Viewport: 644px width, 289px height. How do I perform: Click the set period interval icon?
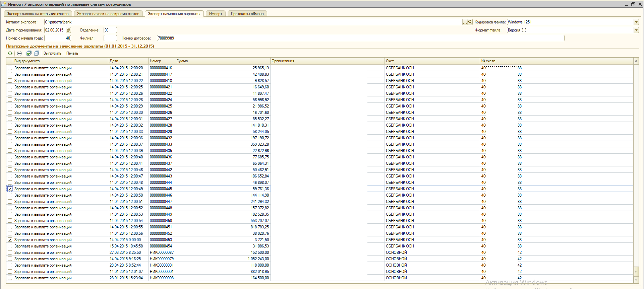tap(19, 53)
